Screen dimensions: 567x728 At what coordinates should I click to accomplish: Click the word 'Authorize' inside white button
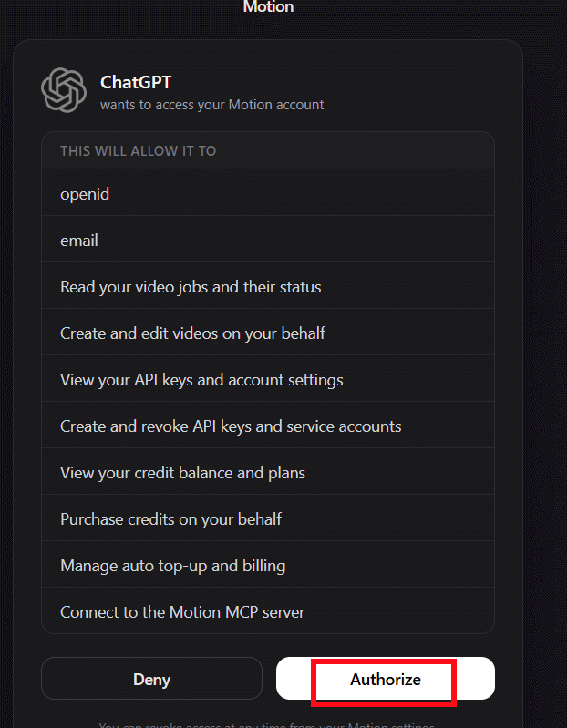coord(386,679)
